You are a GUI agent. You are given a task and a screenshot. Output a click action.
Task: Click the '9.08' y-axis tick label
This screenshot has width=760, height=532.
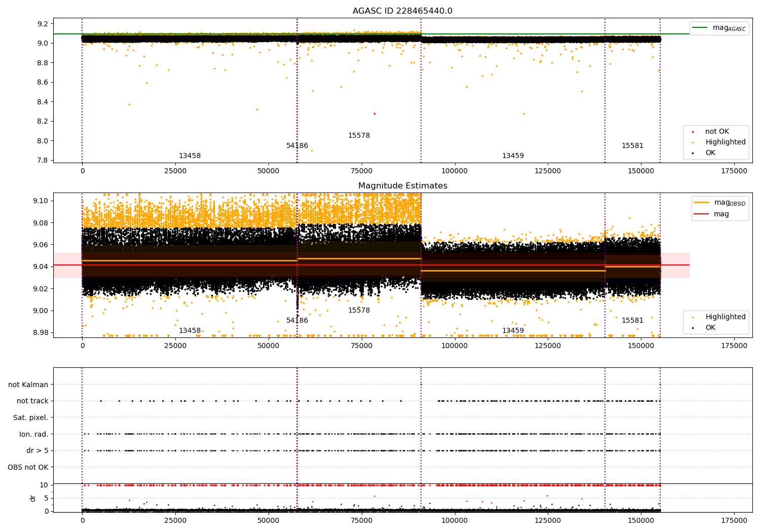(41, 223)
